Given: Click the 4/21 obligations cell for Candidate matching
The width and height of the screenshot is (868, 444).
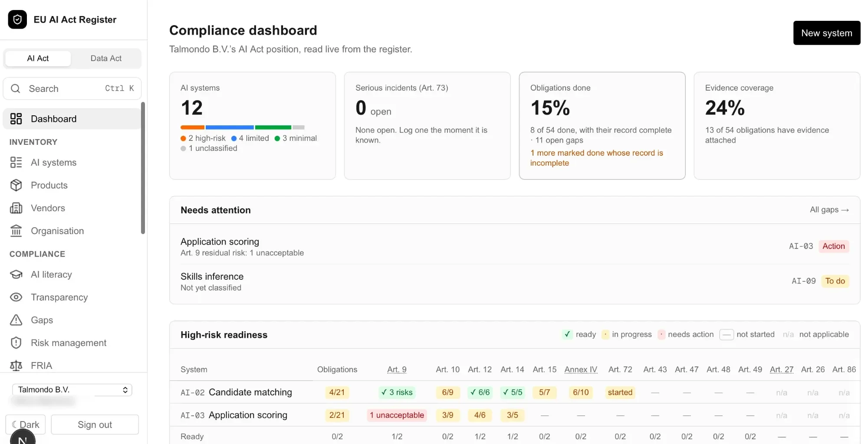Looking at the screenshot, I should click(337, 392).
